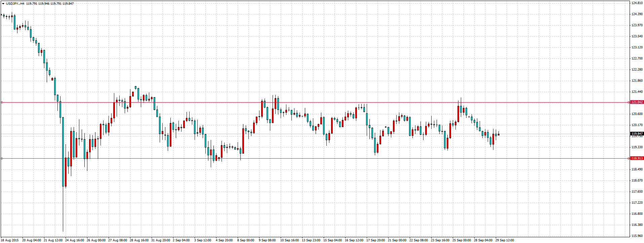
Task: Grab the red horizontal line's left-edge handle
Action: pyautogui.click(x=2, y=102)
